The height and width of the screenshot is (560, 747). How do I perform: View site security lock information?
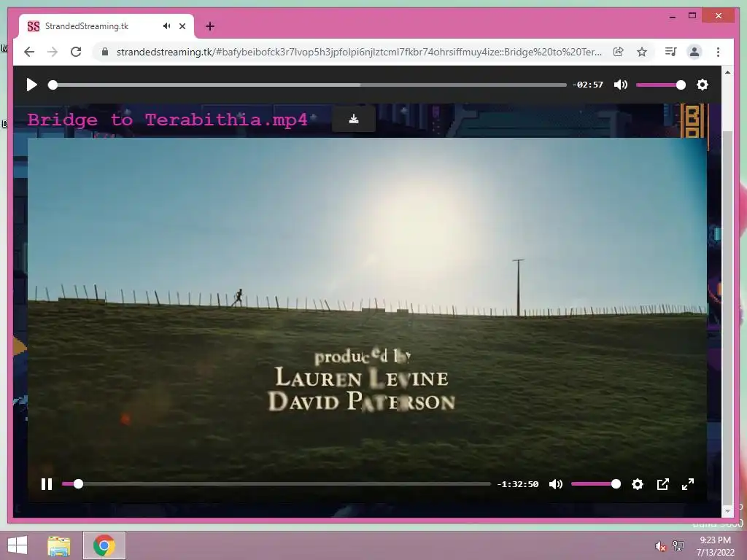pyautogui.click(x=105, y=52)
